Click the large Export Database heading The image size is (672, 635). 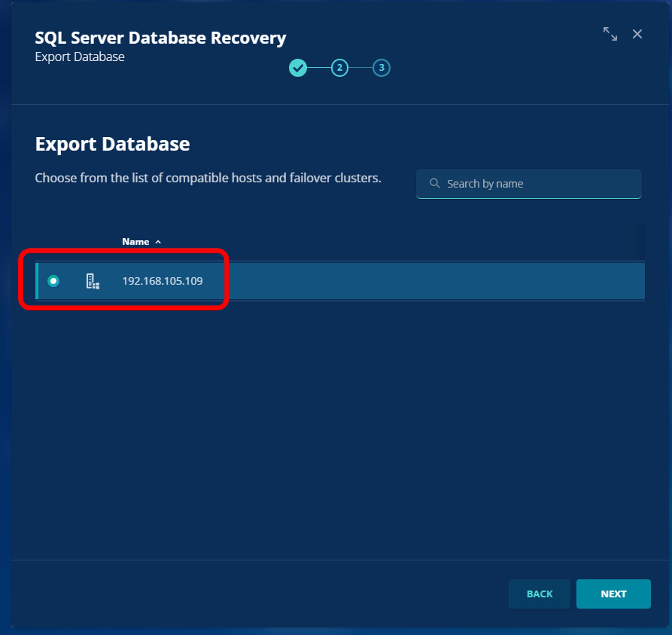pos(112,144)
